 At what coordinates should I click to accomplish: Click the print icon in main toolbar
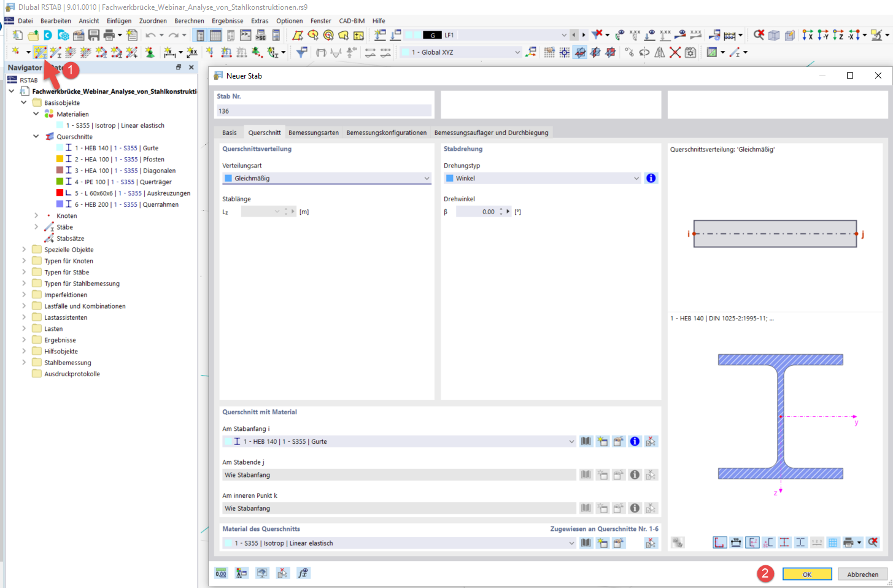coord(109,35)
